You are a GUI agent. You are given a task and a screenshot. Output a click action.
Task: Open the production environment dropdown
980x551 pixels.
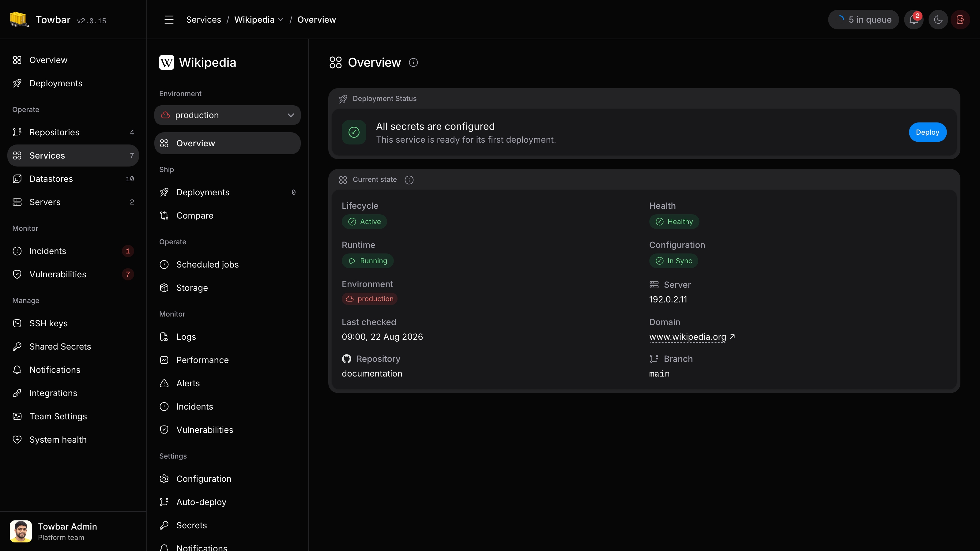tap(227, 115)
